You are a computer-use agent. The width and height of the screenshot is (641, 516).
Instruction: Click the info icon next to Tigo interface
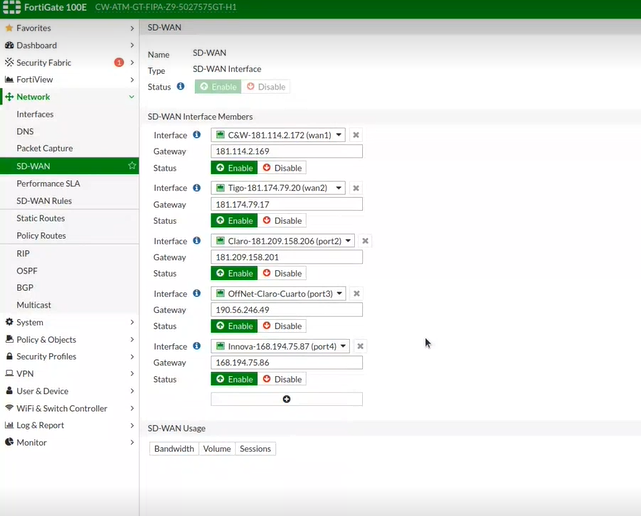click(x=197, y=188)
